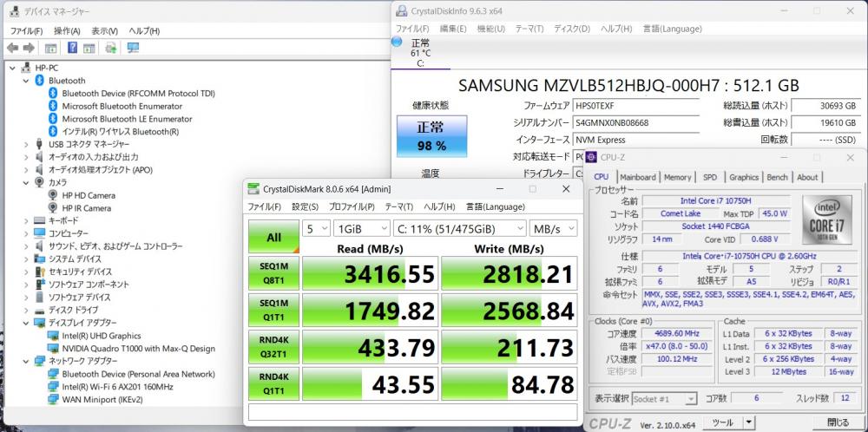Select the Bluetooth category icon

pos(39,80)
